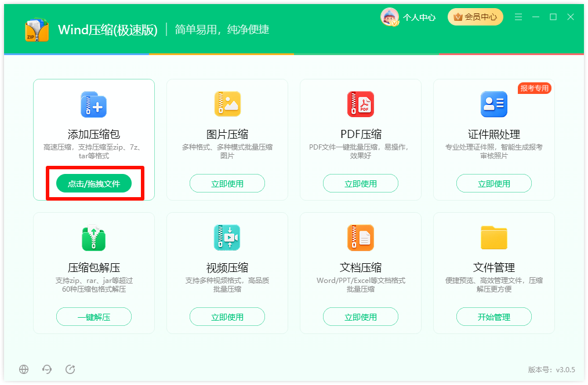Select the 添加压缩包 title text
588x385 pixels.
[94, 134]
